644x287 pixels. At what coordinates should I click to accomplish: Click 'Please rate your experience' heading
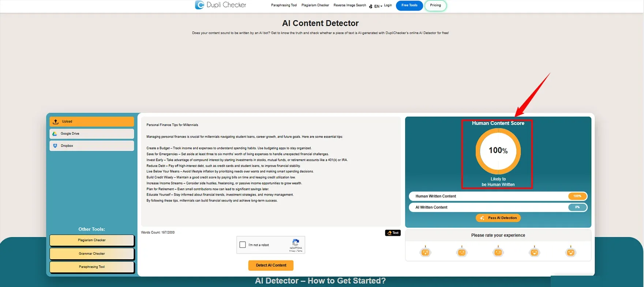pos(498,235)
